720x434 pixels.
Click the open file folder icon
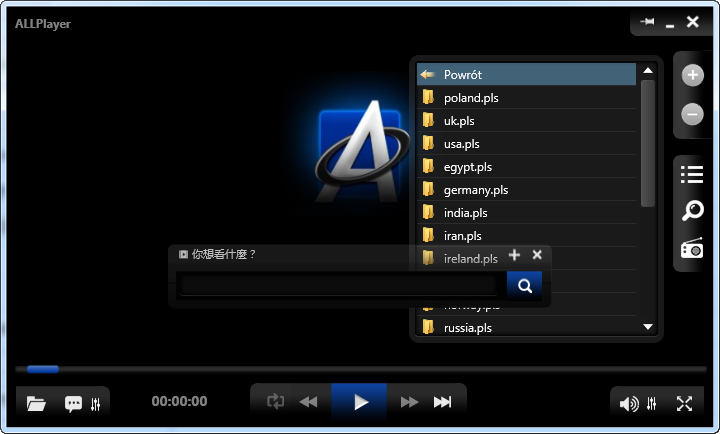coord(37,404)
